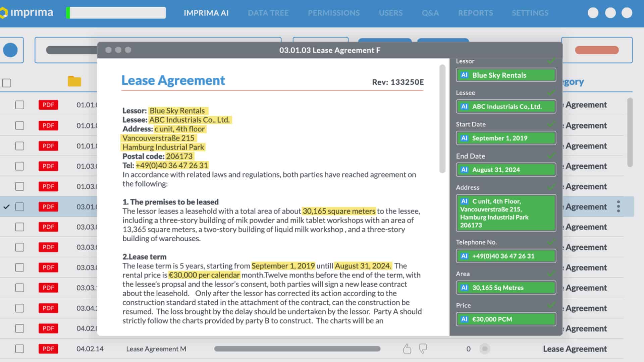Check the checkbox on the highlighted 03.01 row

coord(20,207)
